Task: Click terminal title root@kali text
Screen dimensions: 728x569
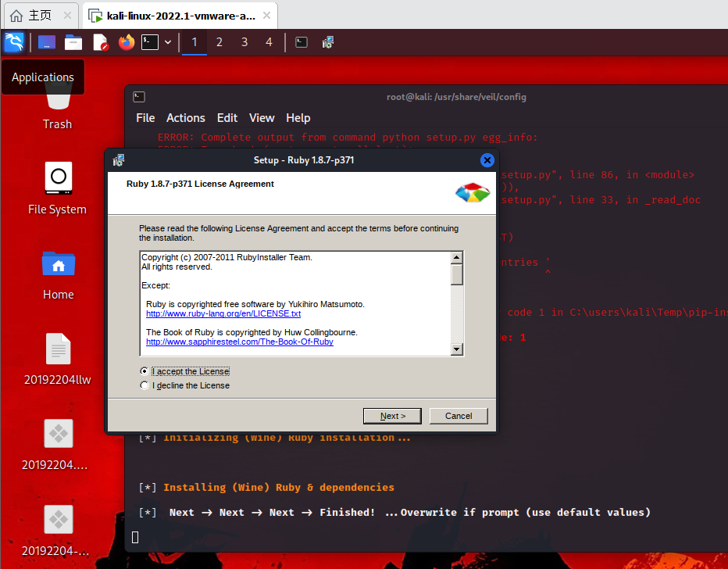Action: [456, 97]
